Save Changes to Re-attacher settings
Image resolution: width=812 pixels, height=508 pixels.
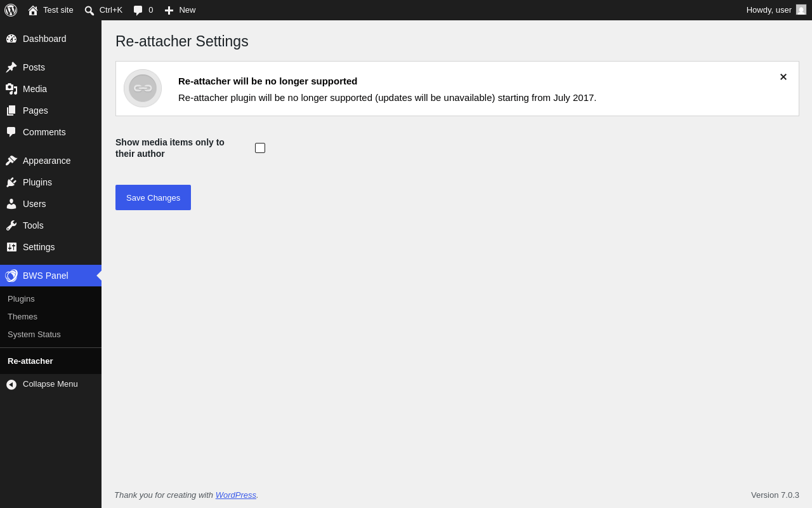click(153, 197)
